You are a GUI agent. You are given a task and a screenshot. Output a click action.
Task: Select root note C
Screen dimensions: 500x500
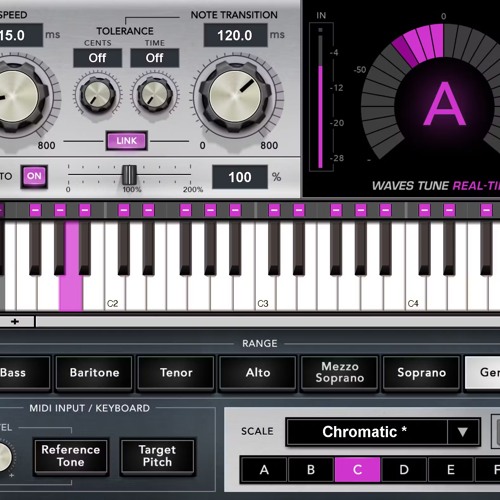[357, 470]
